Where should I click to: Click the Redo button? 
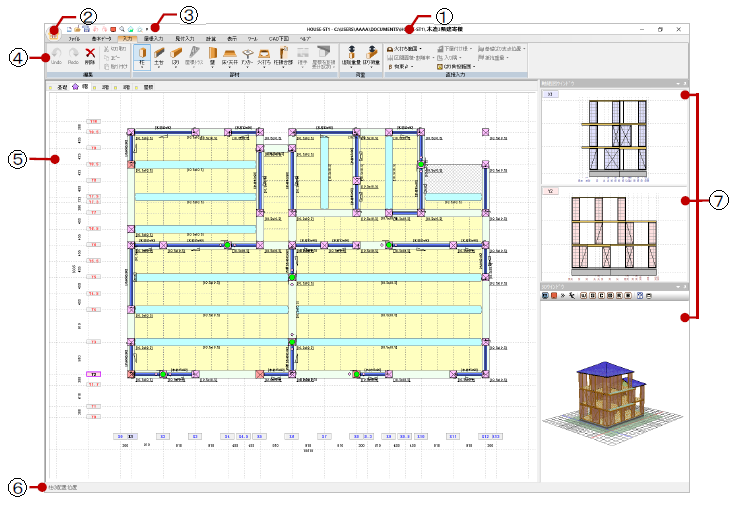73,54
